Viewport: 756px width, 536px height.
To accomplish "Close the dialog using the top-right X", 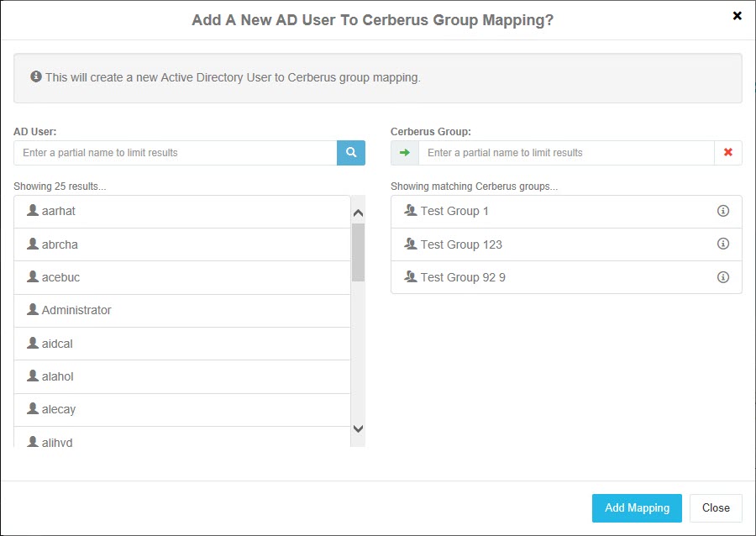I will point(737,16).
